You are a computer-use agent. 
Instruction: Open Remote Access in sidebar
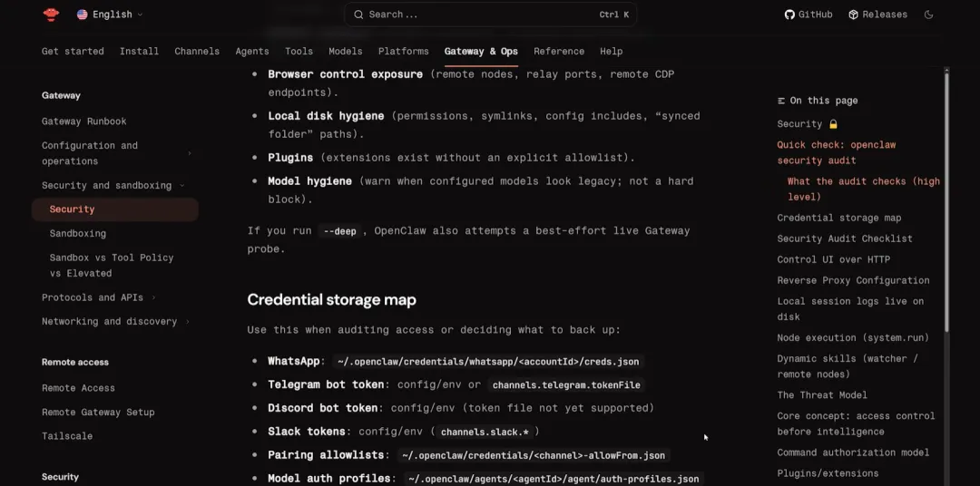click(x=78, y=388)
